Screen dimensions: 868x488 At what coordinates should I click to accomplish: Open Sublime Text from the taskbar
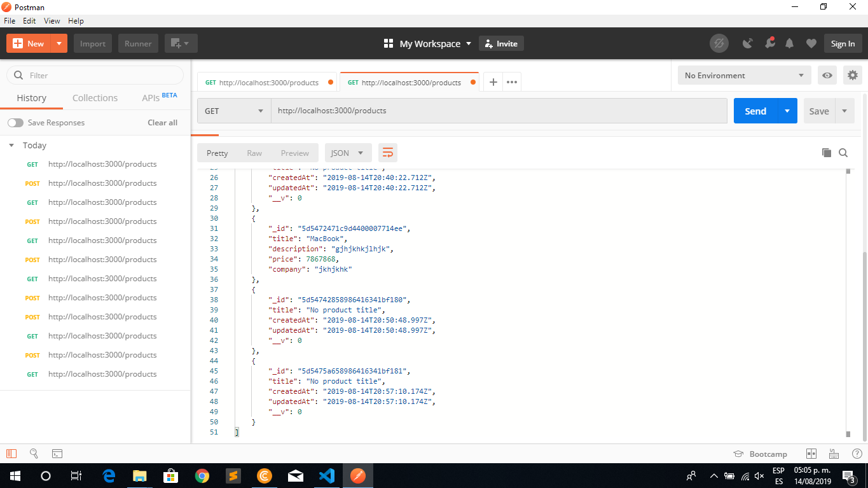click(233, 475)
